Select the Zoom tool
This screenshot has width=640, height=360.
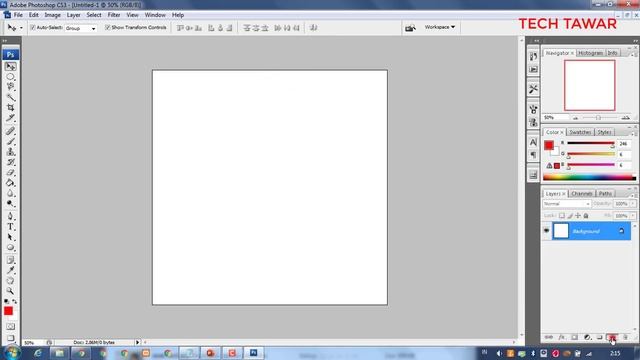pyautogui.click(x=11, y=291)
